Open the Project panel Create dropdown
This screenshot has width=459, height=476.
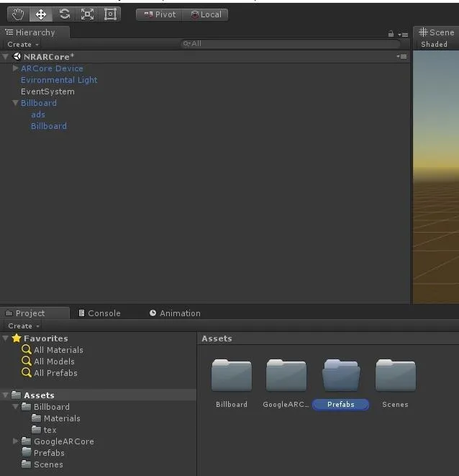[x=24, y=325]
